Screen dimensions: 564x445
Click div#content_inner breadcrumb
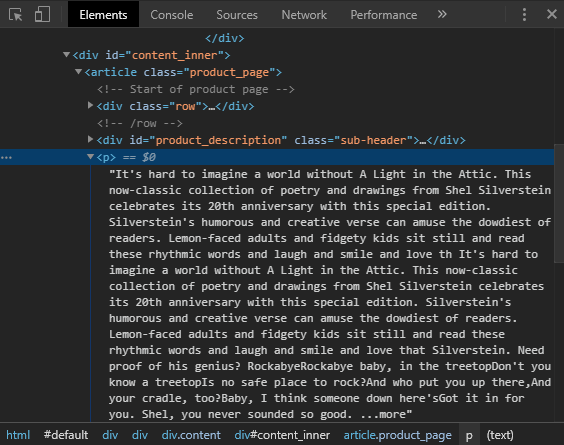(x=282, y=435)
